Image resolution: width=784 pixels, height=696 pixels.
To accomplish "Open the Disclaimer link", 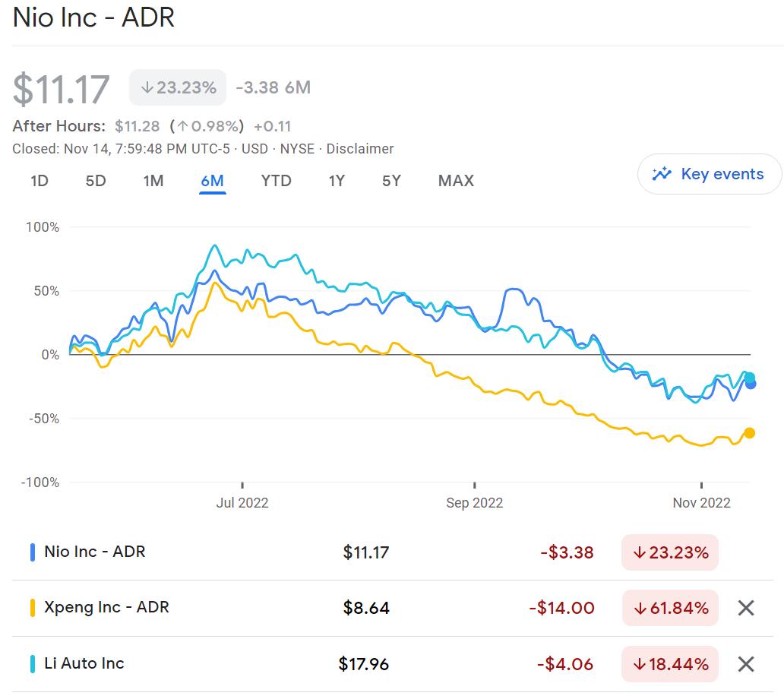I will click(x=362, y=149).
